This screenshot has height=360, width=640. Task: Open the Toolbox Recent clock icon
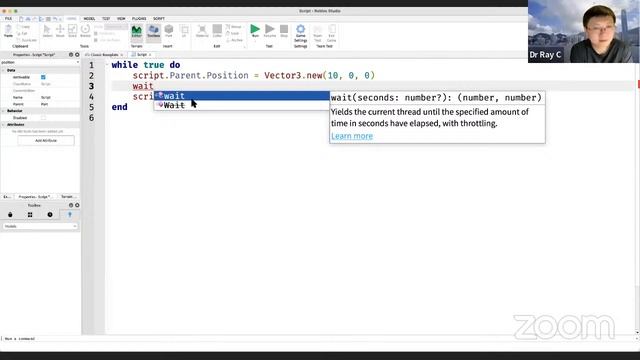coord(50,215)
